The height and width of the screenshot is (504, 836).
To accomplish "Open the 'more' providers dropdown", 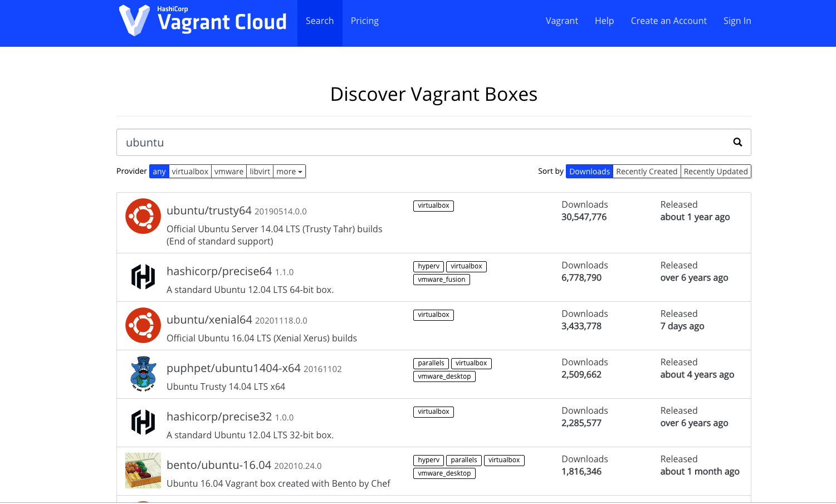I will (290, 172).
